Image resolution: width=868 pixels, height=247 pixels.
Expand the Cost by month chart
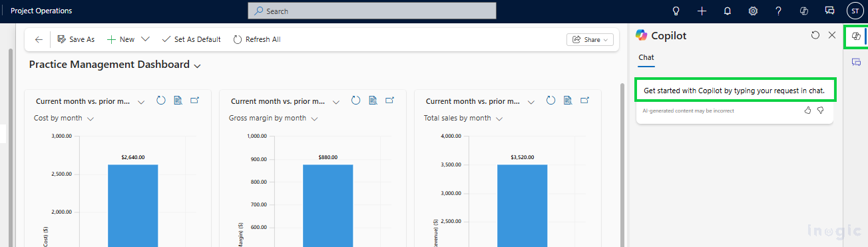click(195, 101)
